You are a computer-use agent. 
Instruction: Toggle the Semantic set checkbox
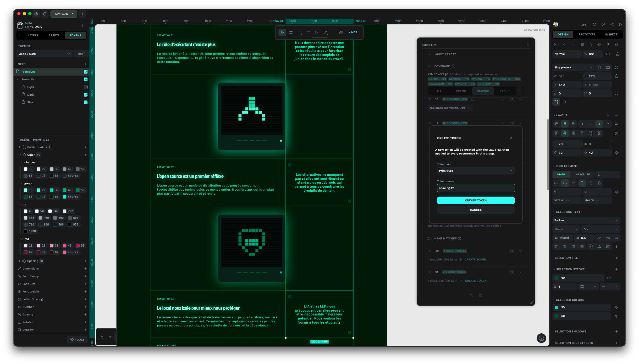85,79
